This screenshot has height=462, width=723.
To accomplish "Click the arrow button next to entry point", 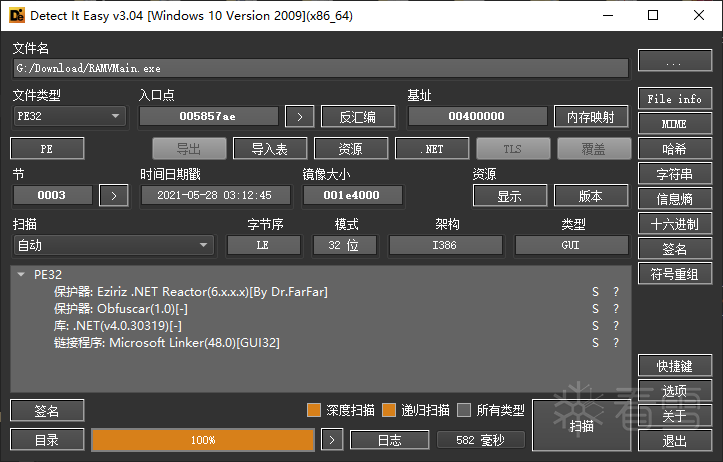I will click(x=300, y=117).
